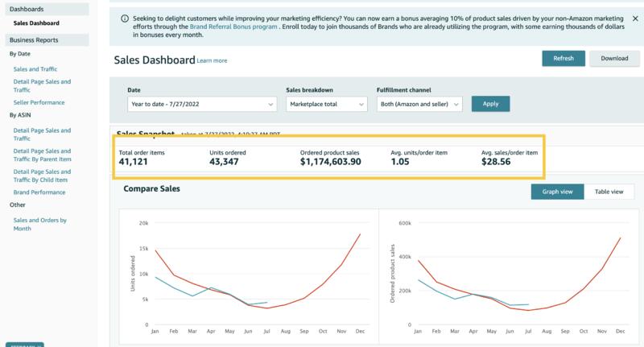Viewport: 644px width, 347px height.
Task: Open By ASIN Detail Page Sales and Traffic
Action: coord(42,134)
